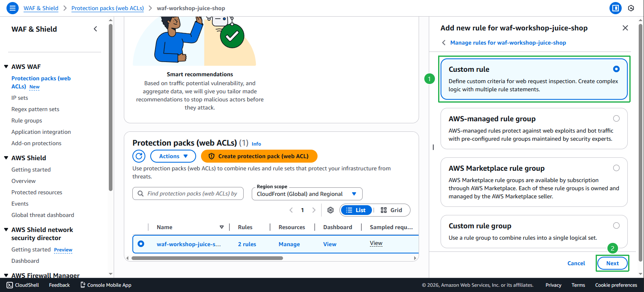Image resolution: width=644 pixels, height=292 pixels.
Task: Click View in Sampled requests column
Action: pos(376,243)
